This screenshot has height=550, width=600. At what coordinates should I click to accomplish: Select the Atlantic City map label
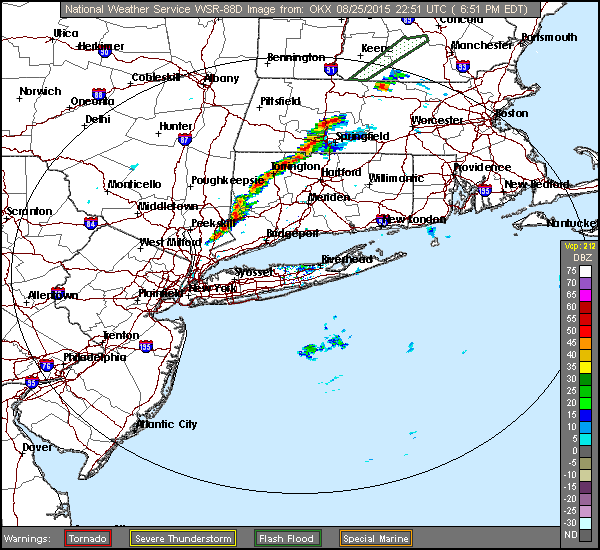click(x=167, y=424)
